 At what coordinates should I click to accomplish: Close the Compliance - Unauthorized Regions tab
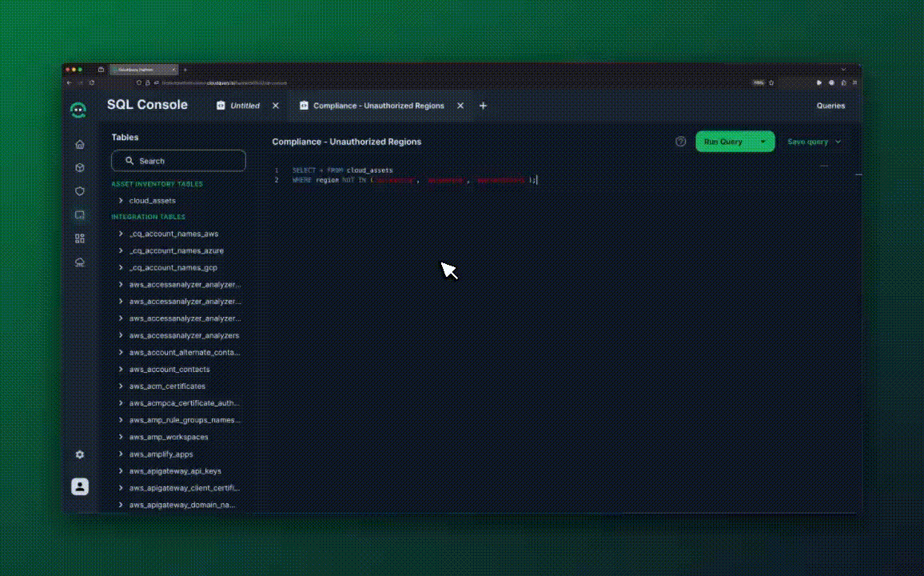click(460, 106)
